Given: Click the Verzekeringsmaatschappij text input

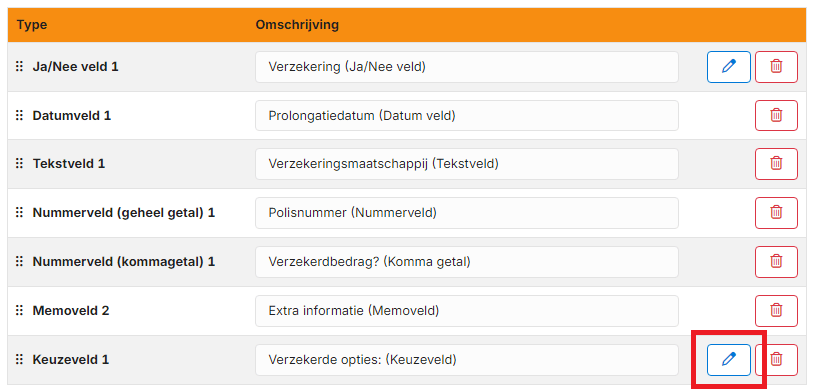Looking at the screenshot, I should [x=467, y=164].
